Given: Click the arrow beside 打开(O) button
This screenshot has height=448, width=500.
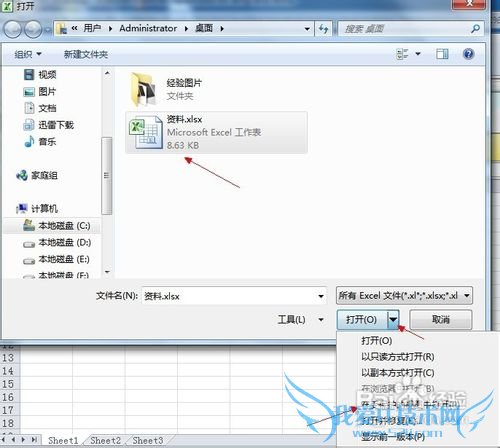Looking at the screenshot, I should [x=393, y=320].
